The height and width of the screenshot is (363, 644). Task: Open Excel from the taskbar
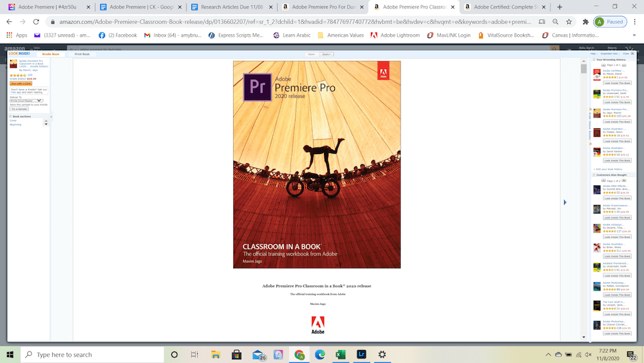(x=341, y=355)
